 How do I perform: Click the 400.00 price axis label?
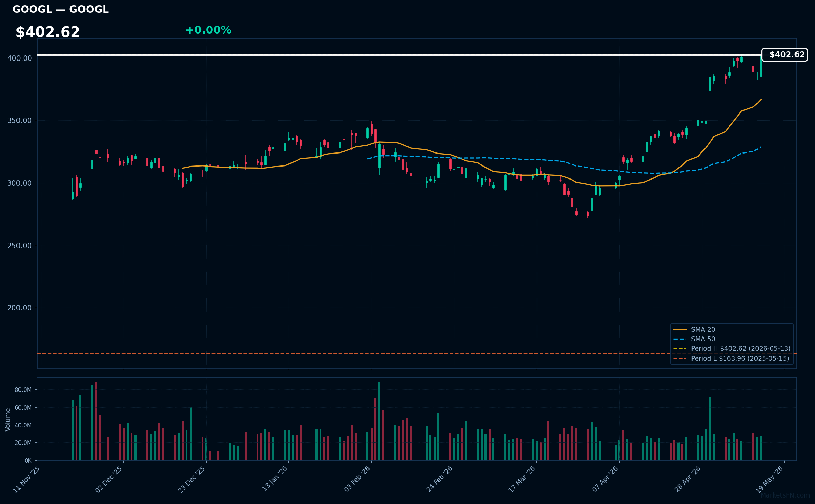(x=20, y=58)
